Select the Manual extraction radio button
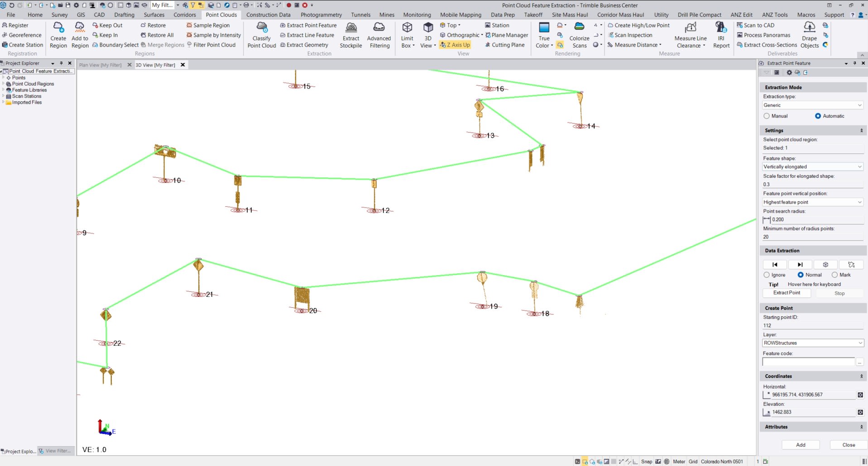The width and height of the screenshot is (868, 466). point(767,116)
